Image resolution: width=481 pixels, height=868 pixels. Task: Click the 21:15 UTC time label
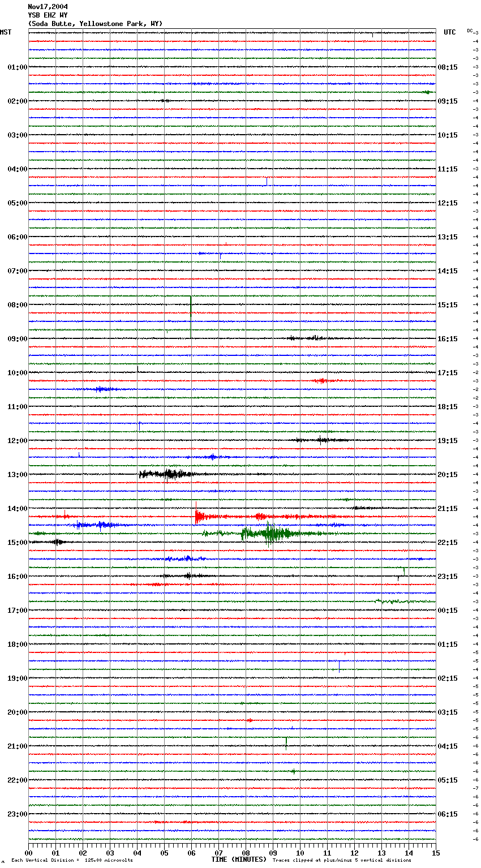tap(448, 509)
